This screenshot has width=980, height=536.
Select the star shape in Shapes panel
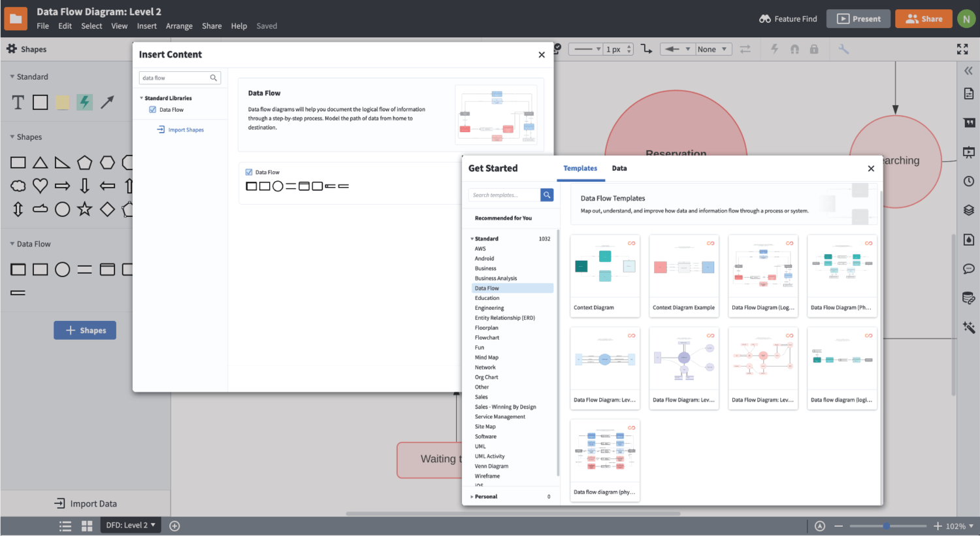coord(84,209)
